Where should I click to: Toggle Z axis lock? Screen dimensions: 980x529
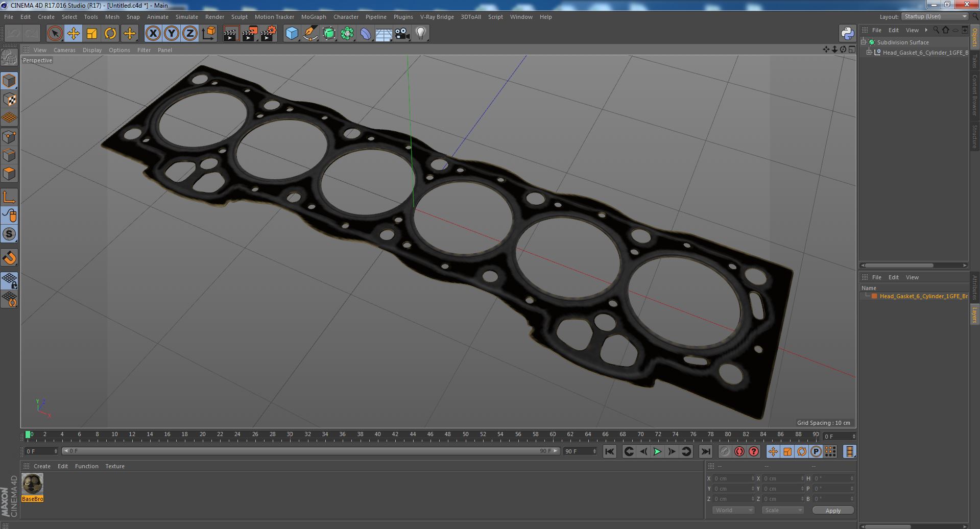[190, 34]
